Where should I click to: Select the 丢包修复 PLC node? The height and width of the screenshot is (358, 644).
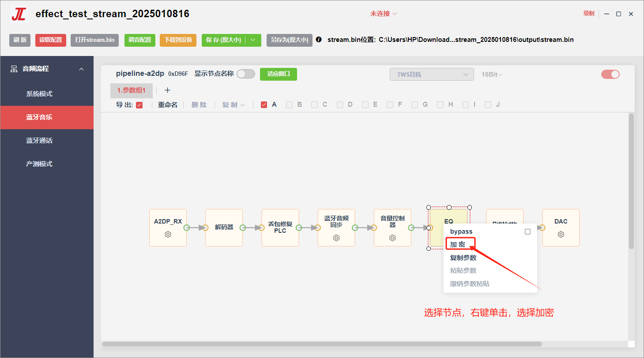pos(280,227)
